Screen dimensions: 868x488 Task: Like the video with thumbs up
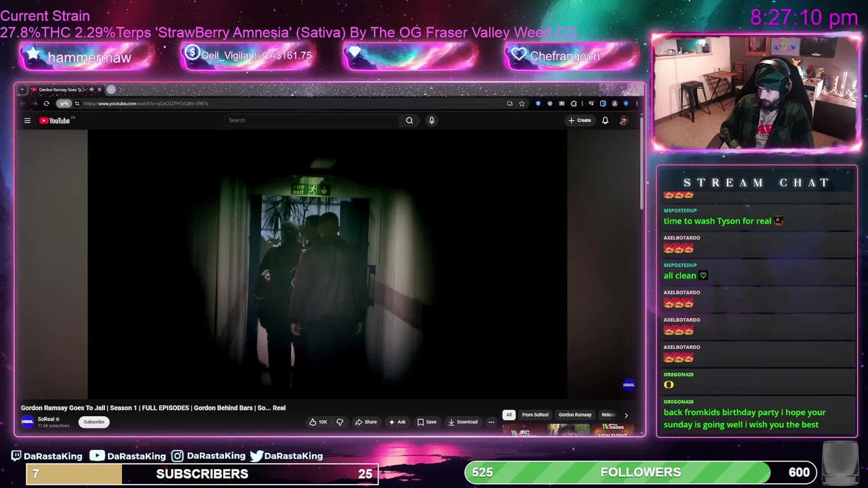318,422
